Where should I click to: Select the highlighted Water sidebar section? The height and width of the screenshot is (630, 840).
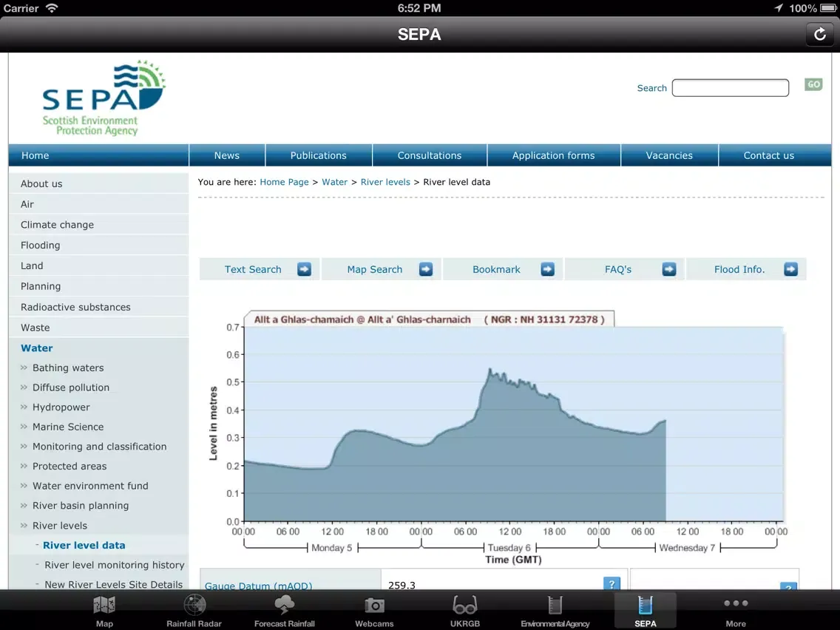point(98,348)
